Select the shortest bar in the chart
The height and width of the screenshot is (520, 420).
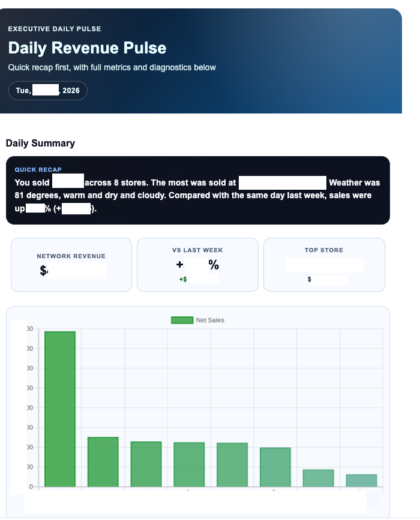[361, 480]
